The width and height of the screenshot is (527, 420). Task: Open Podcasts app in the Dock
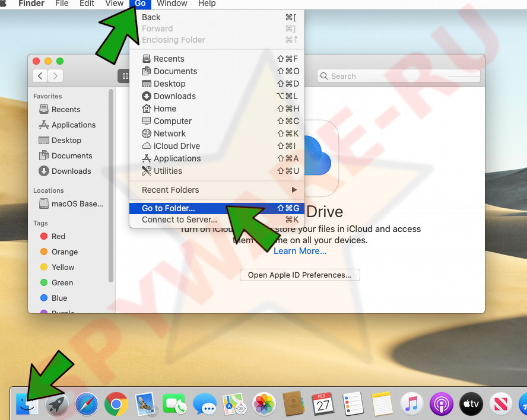[442, 404]
